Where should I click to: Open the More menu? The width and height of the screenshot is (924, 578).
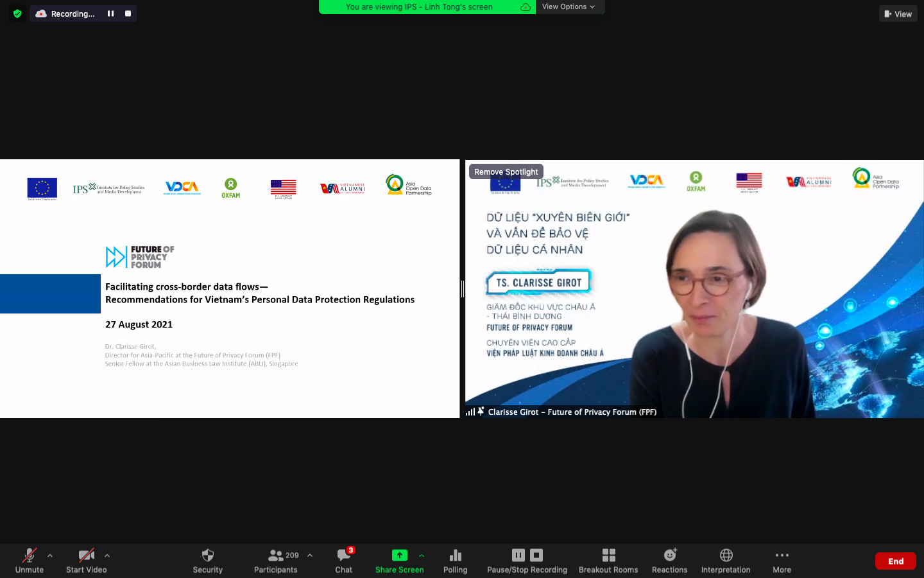pos(782,556)
